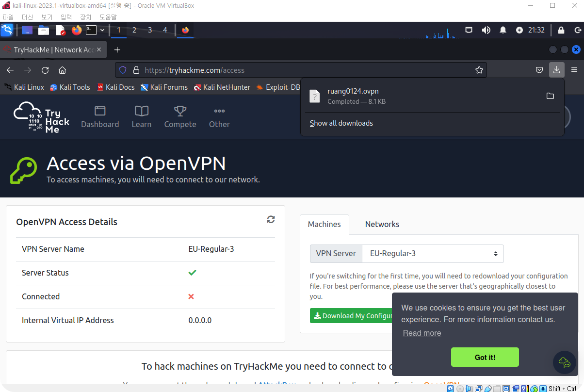
Task: Open the VirtualBox 파일 menu
Action: point(8,16)
